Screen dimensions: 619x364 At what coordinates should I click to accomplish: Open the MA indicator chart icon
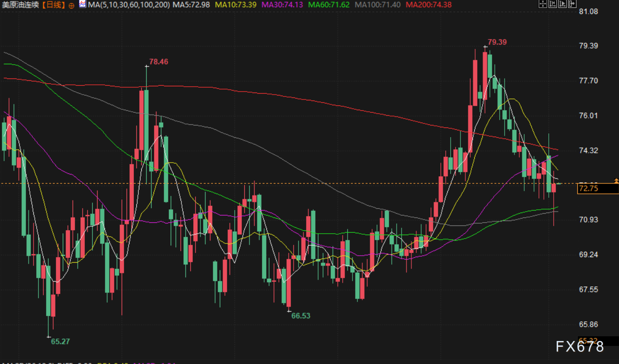click(x=82, y=4)
